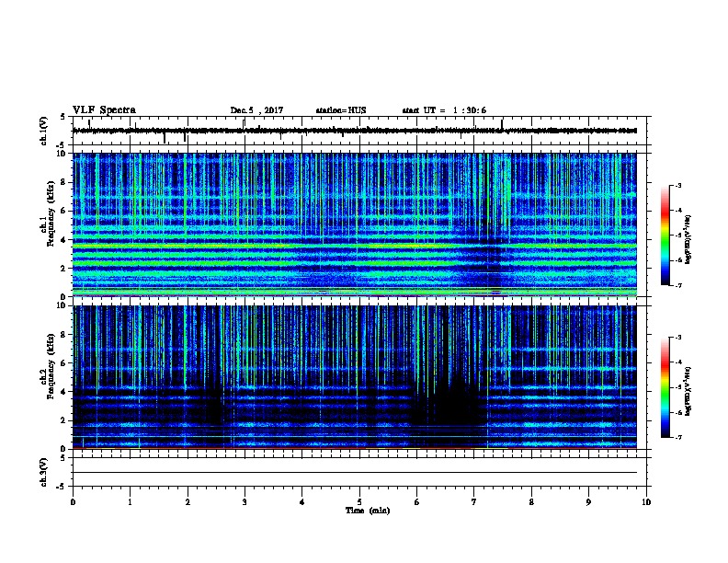Click the "VLF Spectra" plot title
The height and width of the screenshot is (563, 728).
(104, 110)
